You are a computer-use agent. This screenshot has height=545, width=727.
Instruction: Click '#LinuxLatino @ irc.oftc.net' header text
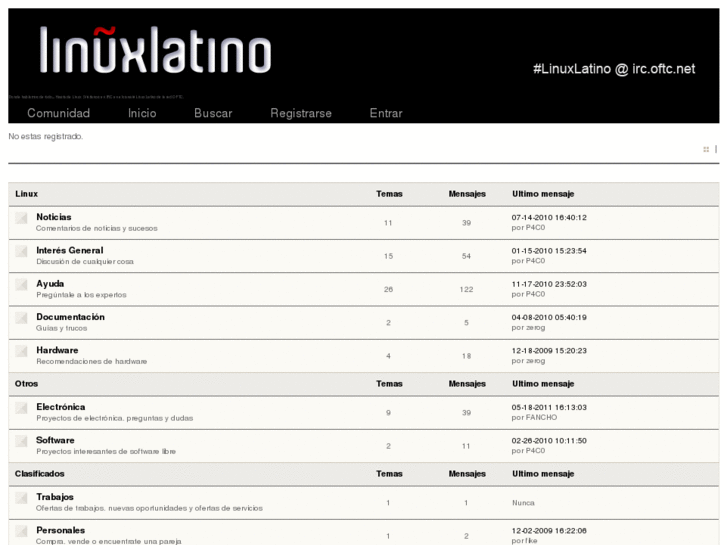(614, 69)
